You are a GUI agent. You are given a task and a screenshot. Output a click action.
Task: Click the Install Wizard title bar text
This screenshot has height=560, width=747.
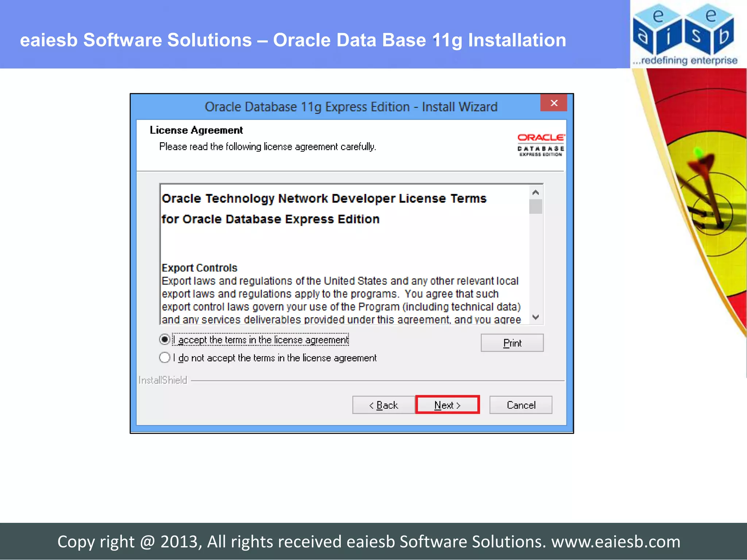pyautogui.click(x=351, y=107)
